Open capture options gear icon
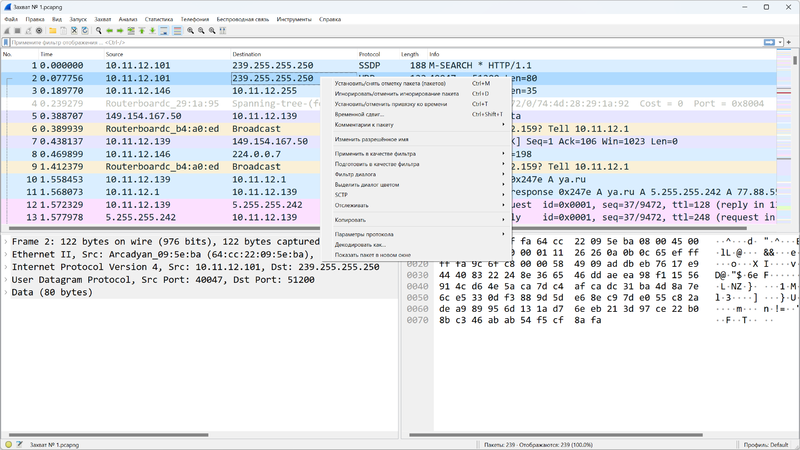Screen dimensions: 800x450 [x=39, y=31]
